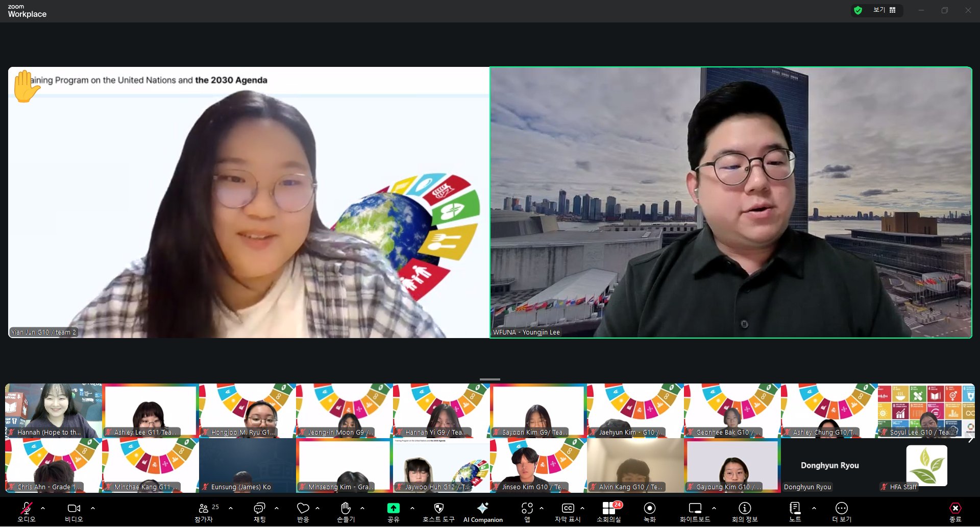Expand chat options chevron

point(277,508)
